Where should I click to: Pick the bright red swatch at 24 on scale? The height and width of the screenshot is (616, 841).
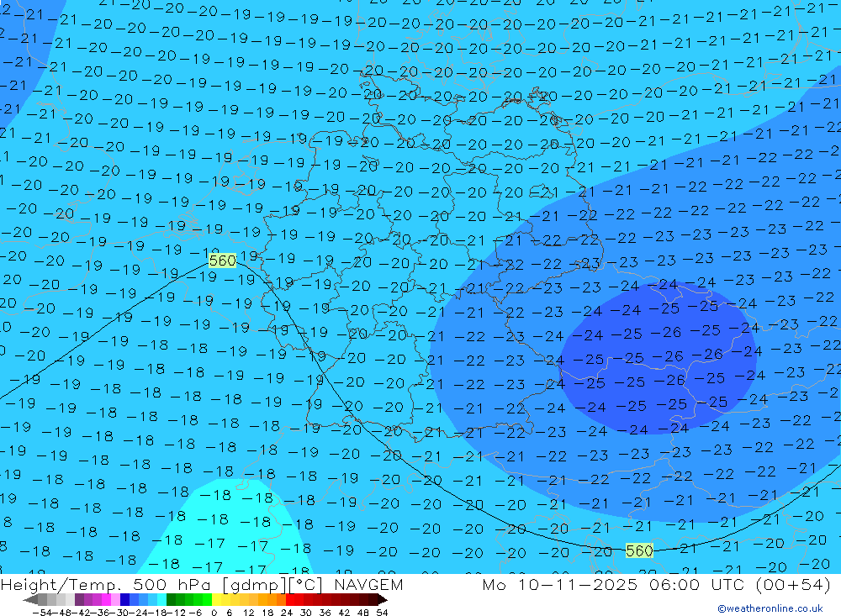(x=290, y=599)
